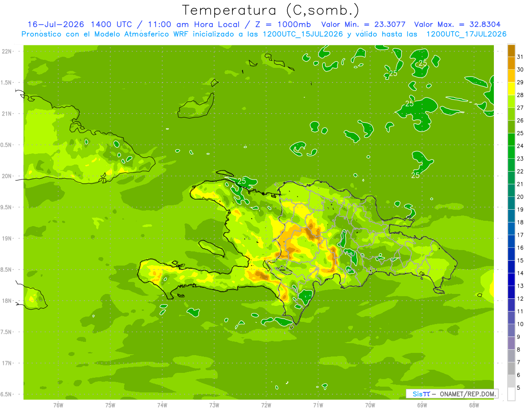532x411 pixels.
Task: Click the initialization stamp 1200UTC_15JUL2026
Action: 304,34
